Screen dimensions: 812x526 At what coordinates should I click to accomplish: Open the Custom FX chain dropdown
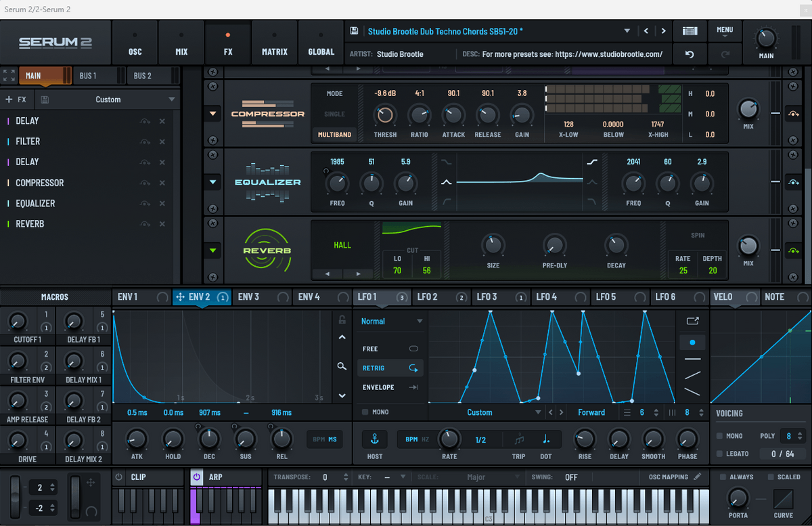(108, 100)
